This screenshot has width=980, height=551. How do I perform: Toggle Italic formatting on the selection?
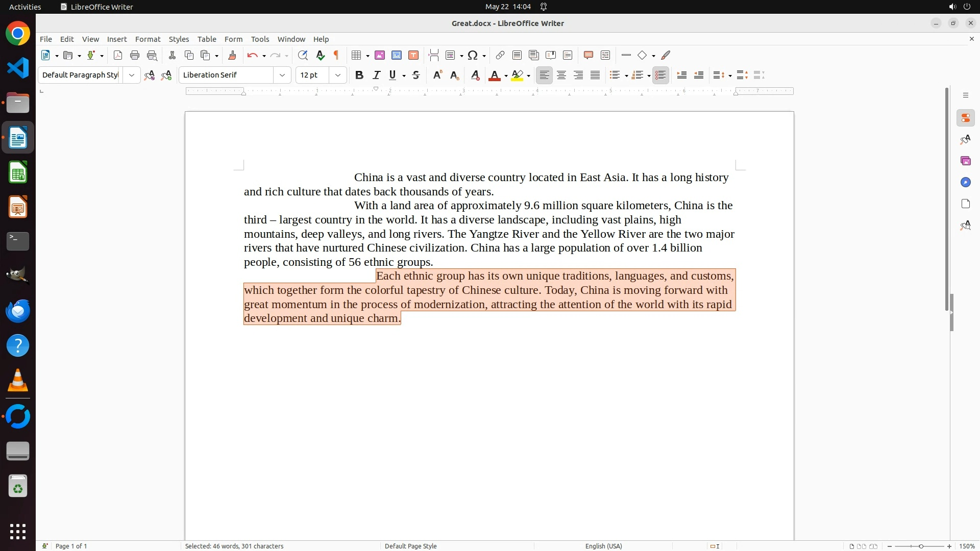point(376,75)
